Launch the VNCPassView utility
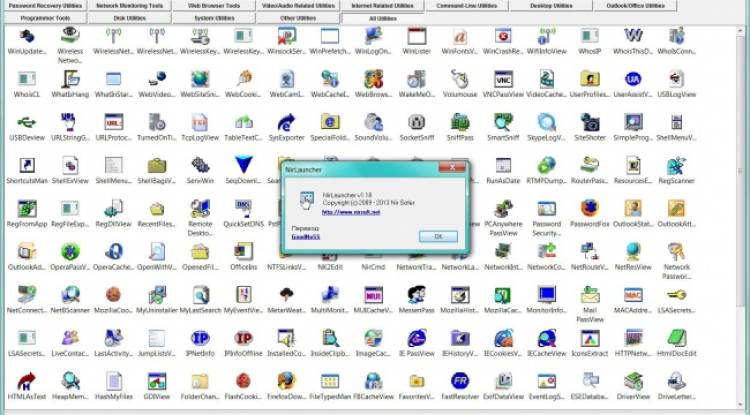 [x=503, y=80]
